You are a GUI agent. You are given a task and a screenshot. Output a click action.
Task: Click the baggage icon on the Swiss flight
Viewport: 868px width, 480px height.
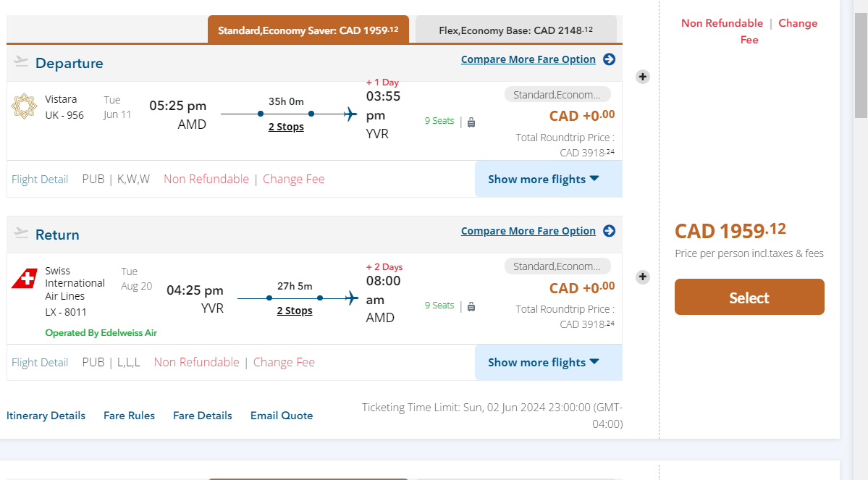click(x=471, y=306)
